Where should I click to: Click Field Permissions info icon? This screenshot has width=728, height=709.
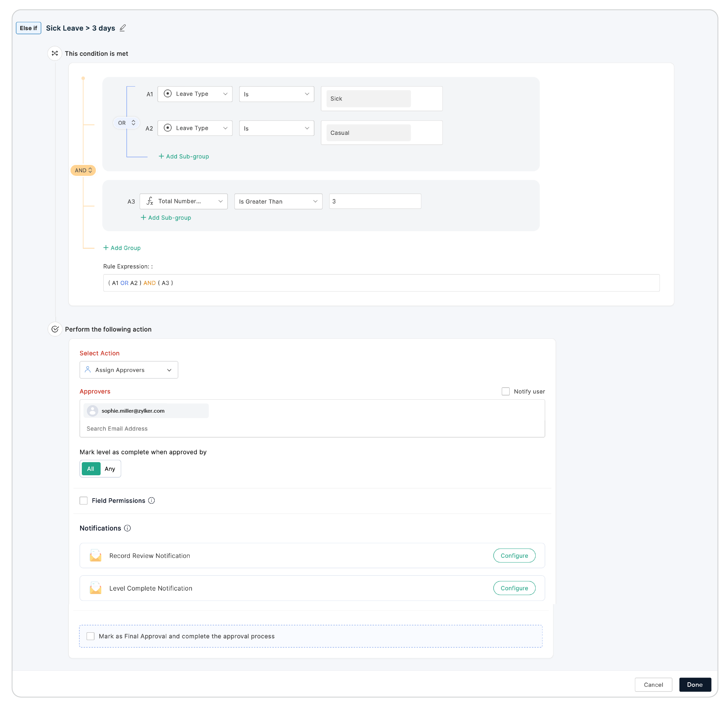tap(151, 501)
